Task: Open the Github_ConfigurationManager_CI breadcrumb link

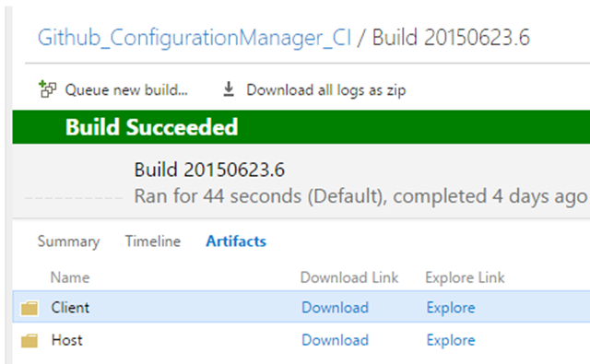Action: point(195,38)
